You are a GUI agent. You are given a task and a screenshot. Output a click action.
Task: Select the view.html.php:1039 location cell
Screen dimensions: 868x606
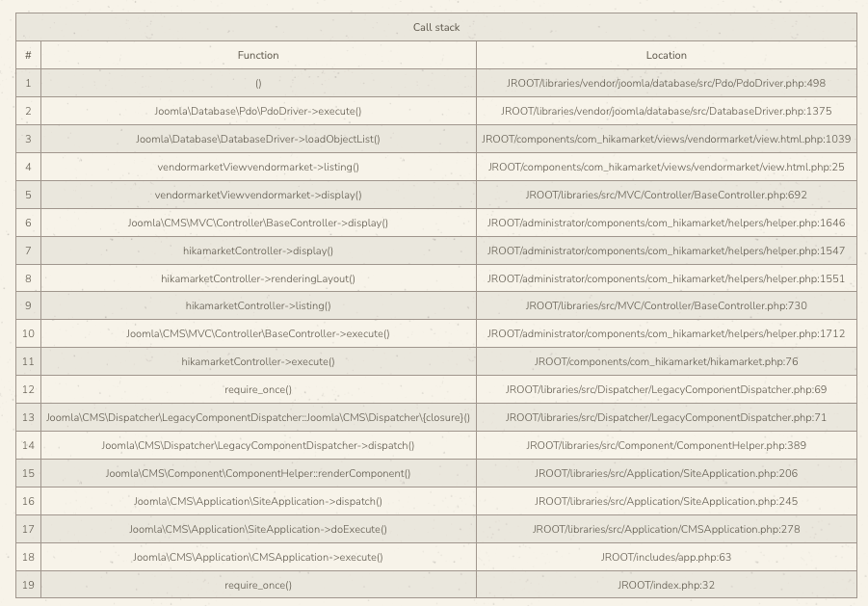point(666,139)
